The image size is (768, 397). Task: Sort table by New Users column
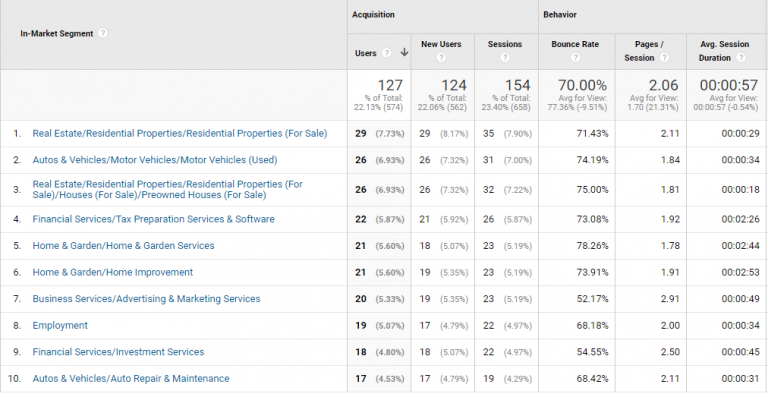(441, 44)
